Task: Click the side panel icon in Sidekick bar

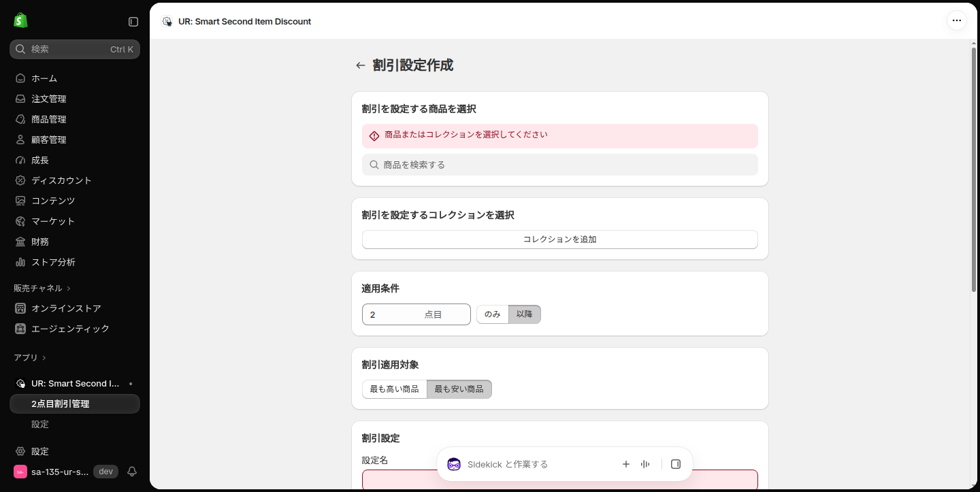Action: pyautogui.click(x=676, y=464)
